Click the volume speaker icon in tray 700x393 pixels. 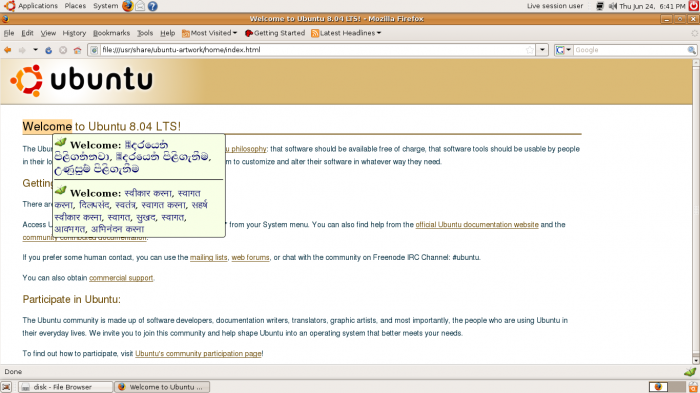point(613,6)
